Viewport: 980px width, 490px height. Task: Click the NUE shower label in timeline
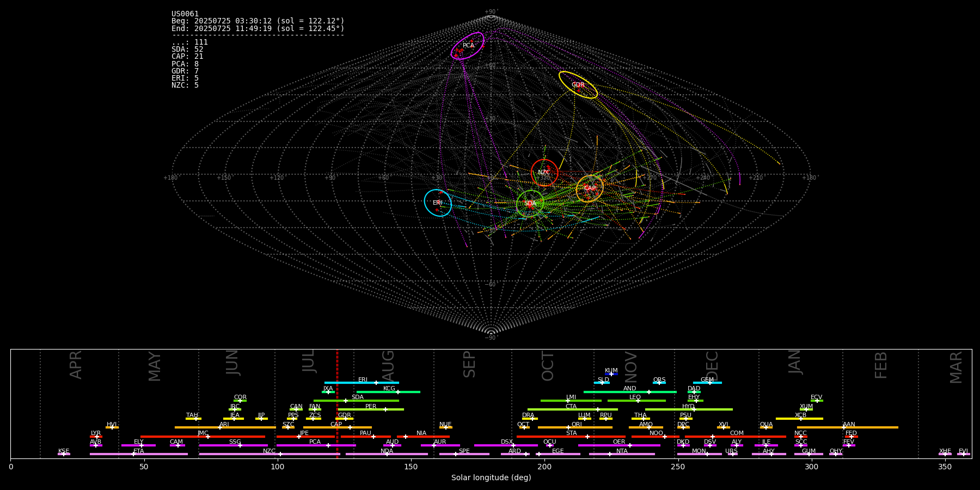[445, 425]
